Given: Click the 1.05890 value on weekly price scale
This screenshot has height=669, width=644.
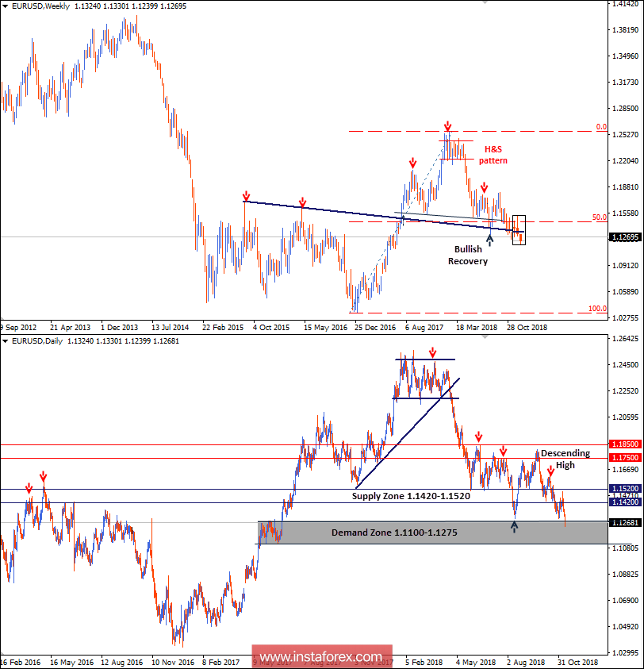Looking at the screenshot, I should pos(626,292).
